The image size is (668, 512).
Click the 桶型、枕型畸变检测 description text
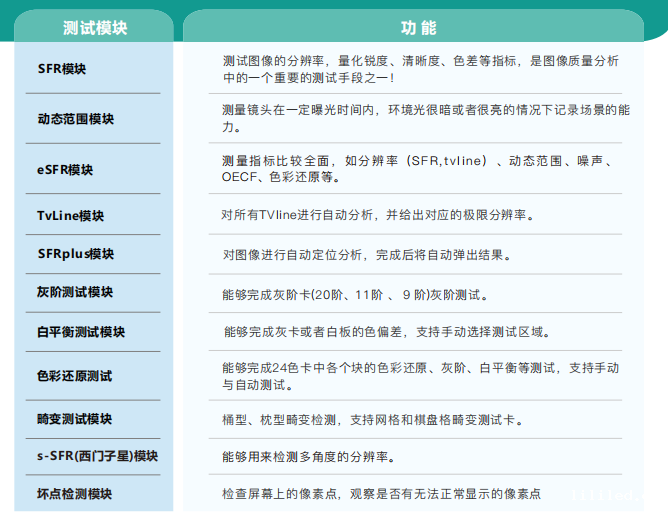point(386,419)
